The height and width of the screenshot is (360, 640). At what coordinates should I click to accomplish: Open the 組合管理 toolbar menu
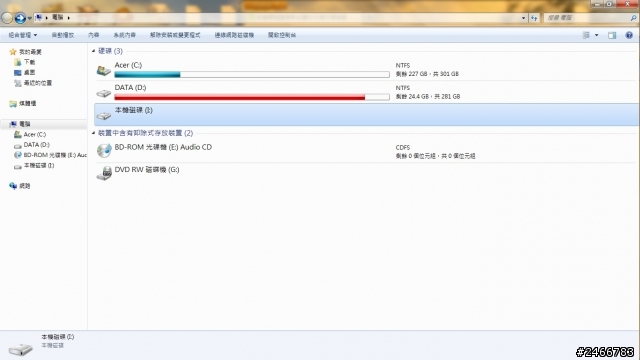(x=22, y=35)
